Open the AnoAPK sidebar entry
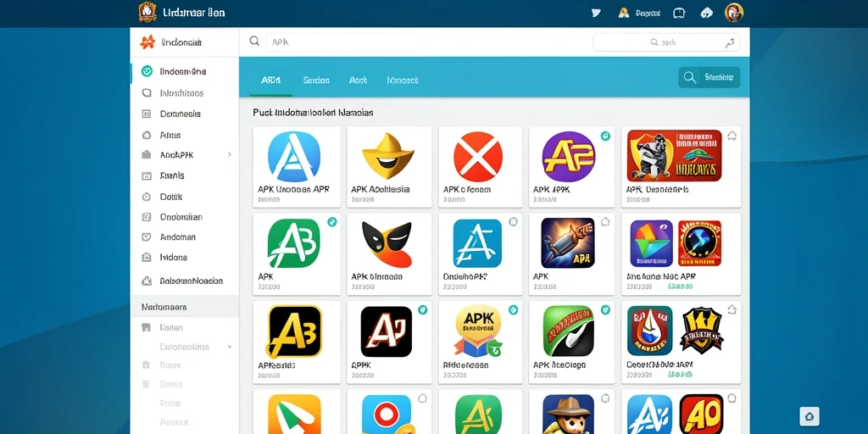The height and width of the screenshot is (434, 868). [185, 155]
